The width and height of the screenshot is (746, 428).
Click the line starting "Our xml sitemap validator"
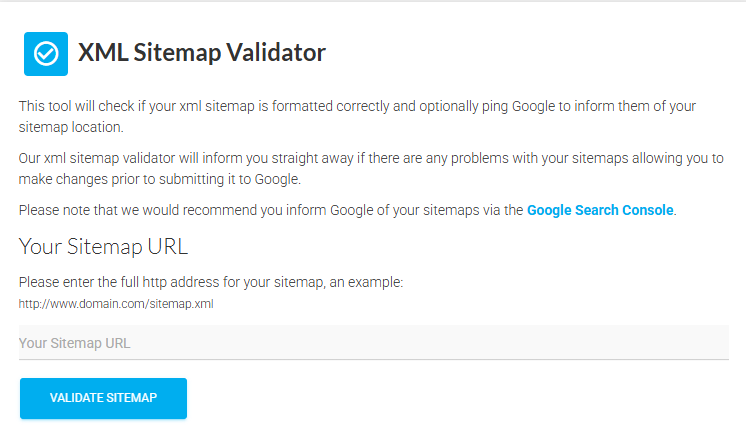371,158
